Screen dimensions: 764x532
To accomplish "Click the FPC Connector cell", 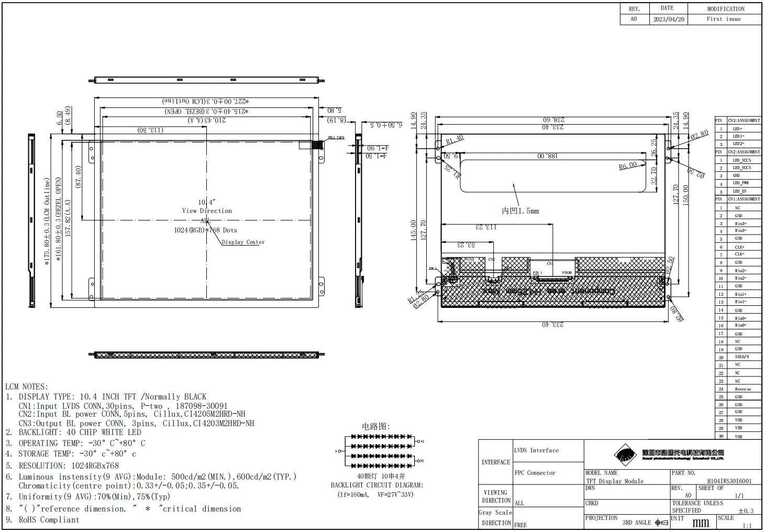I will (x=536, y=473).
